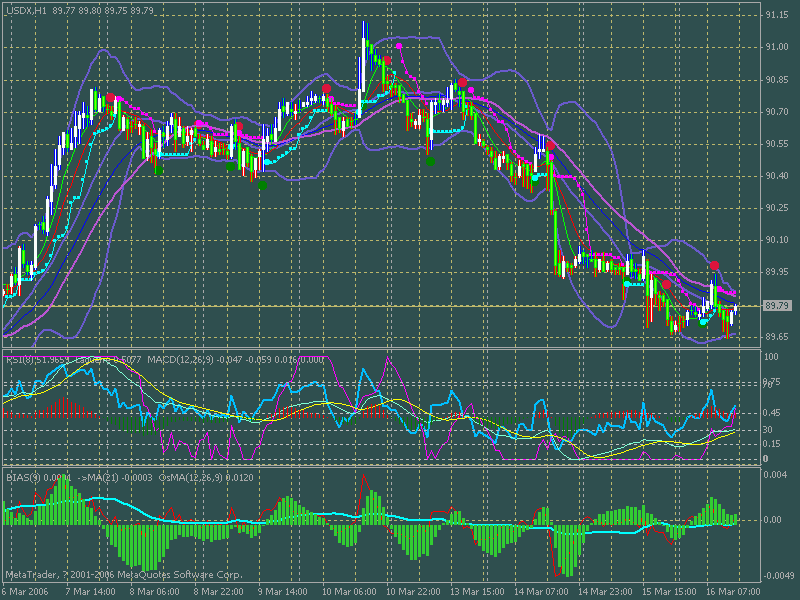Click the 6 Mar 2006 date label

tap(25, 592)
